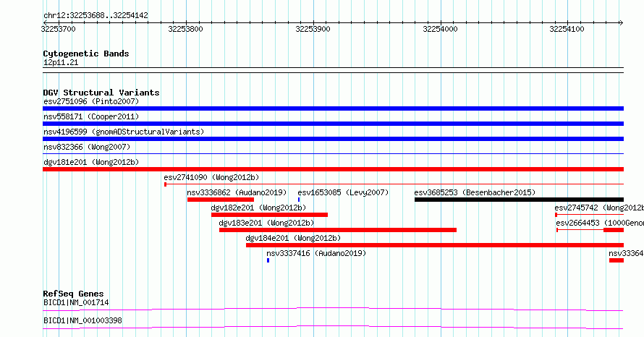Select the 12p11.21 cytogenetic band
644x337 pixels.
click(x=333, y=70)
